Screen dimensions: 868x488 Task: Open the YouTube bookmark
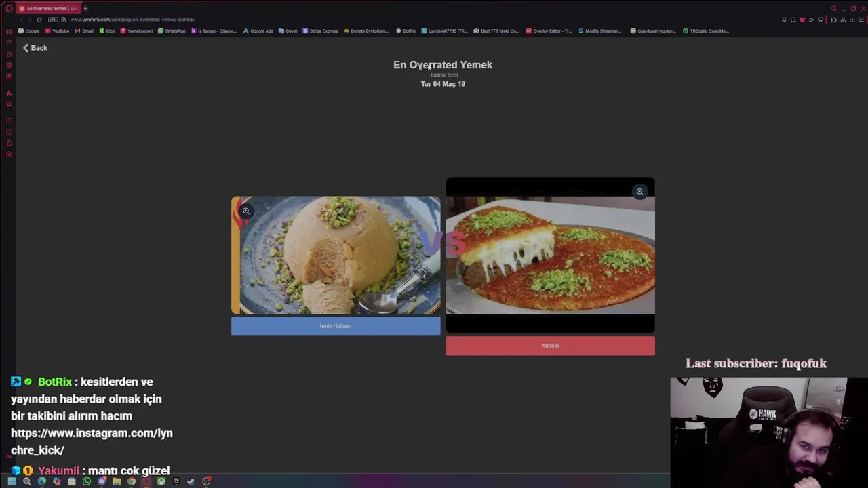57,30
